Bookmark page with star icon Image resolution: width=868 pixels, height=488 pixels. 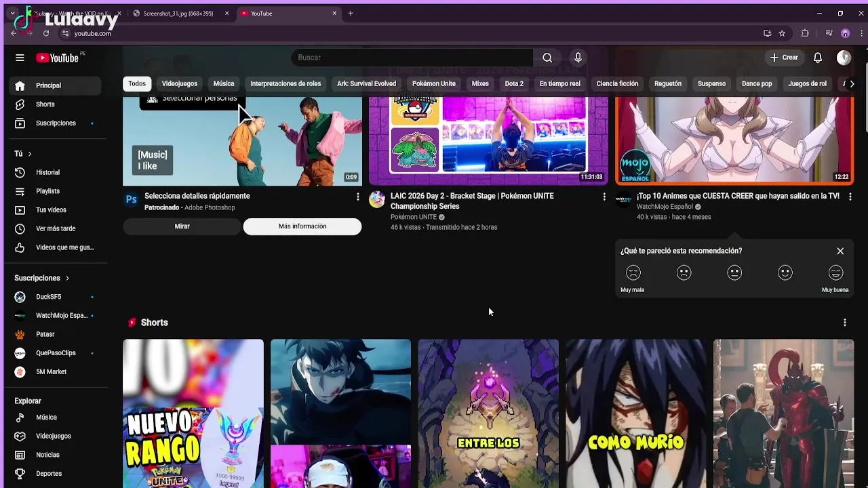(x=782, y=33)
